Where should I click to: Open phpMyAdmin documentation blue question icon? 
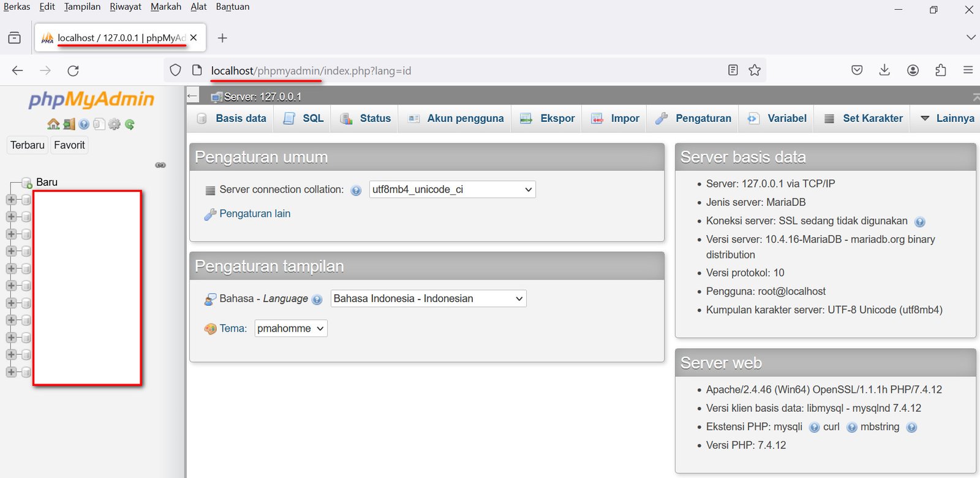tap(84, 124)
